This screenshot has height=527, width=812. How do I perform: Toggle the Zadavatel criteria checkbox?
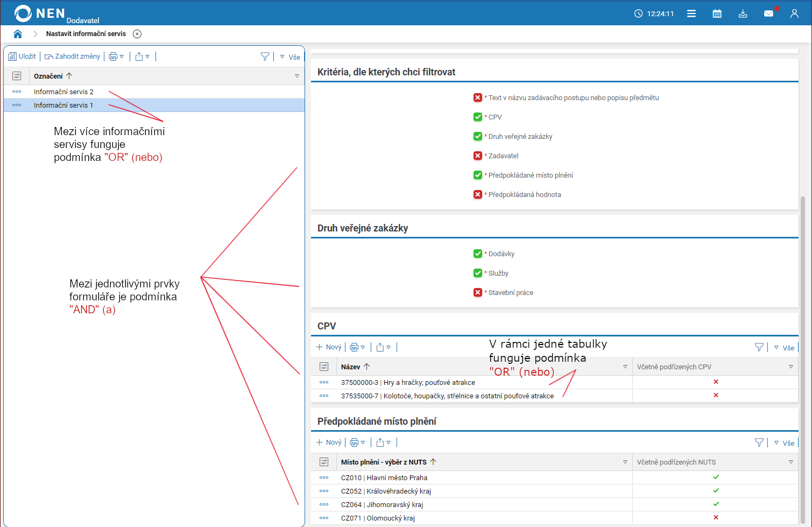[478, 156]
